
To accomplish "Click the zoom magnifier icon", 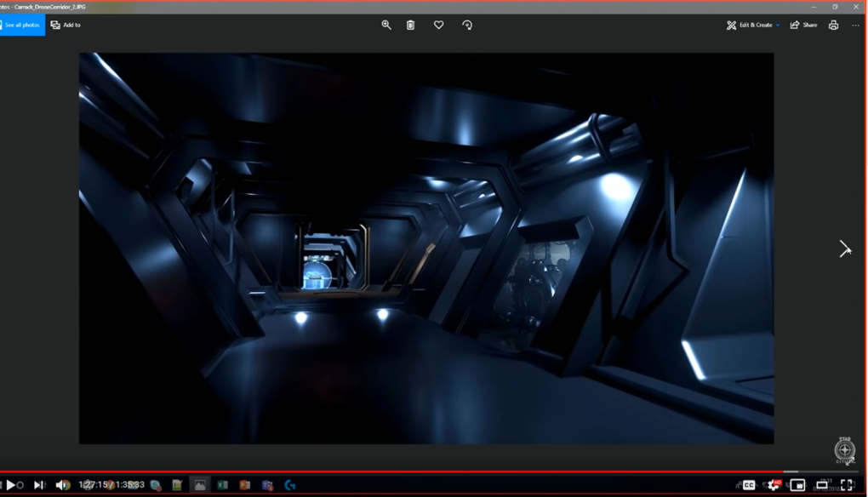I will [386, 26].
